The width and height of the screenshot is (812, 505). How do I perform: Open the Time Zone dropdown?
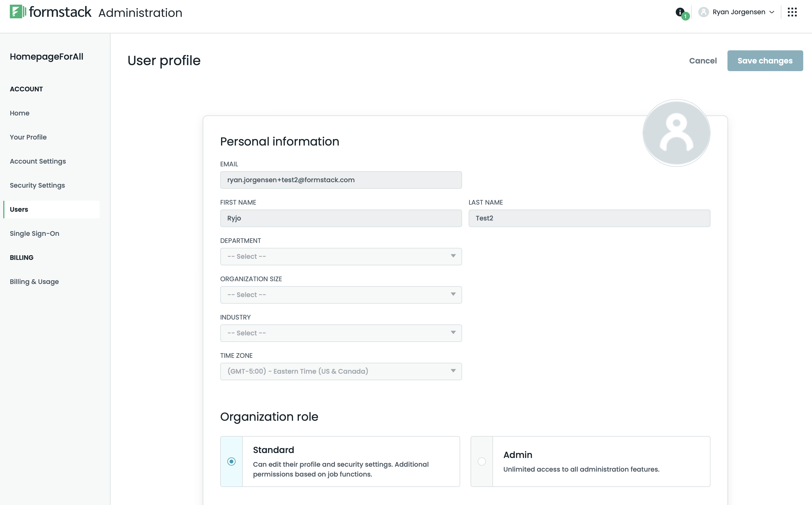[x=341, y=372]
